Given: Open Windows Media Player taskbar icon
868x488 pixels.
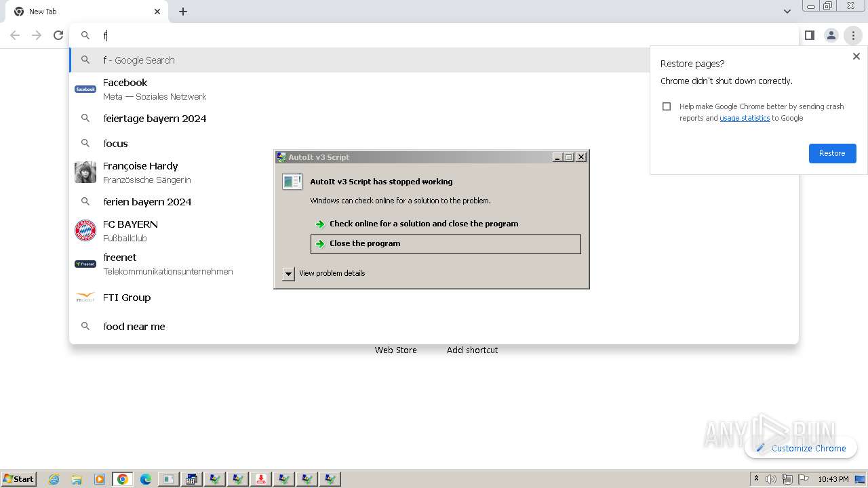Looking at the screenshot, I should point(100,479).
